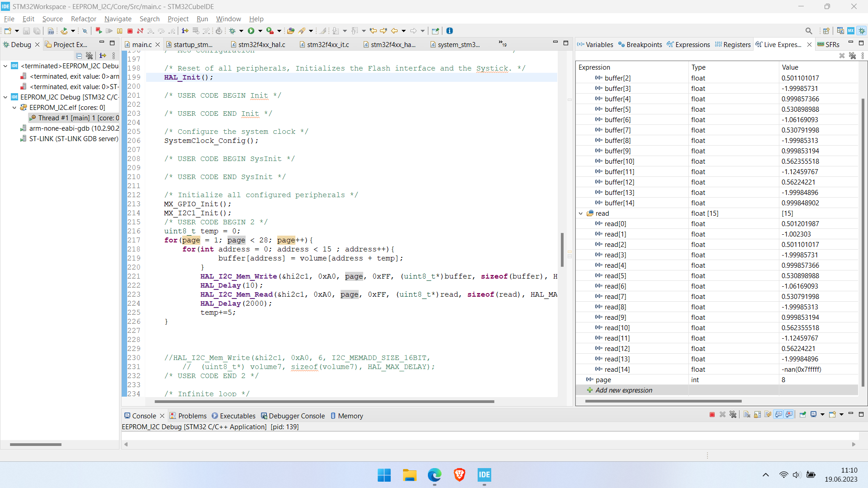Select the page expression row
The width and height of the screenshot is (868, 488).
pyautogui.click(x=717, y=380)
